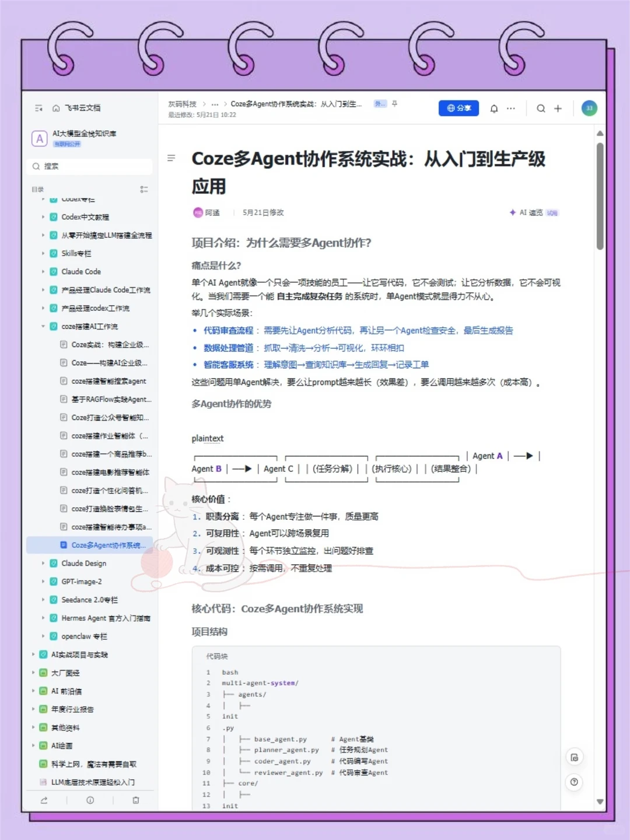Click the floating help question icon
Screen dimensions: 630x840
[x=574, y=782]
